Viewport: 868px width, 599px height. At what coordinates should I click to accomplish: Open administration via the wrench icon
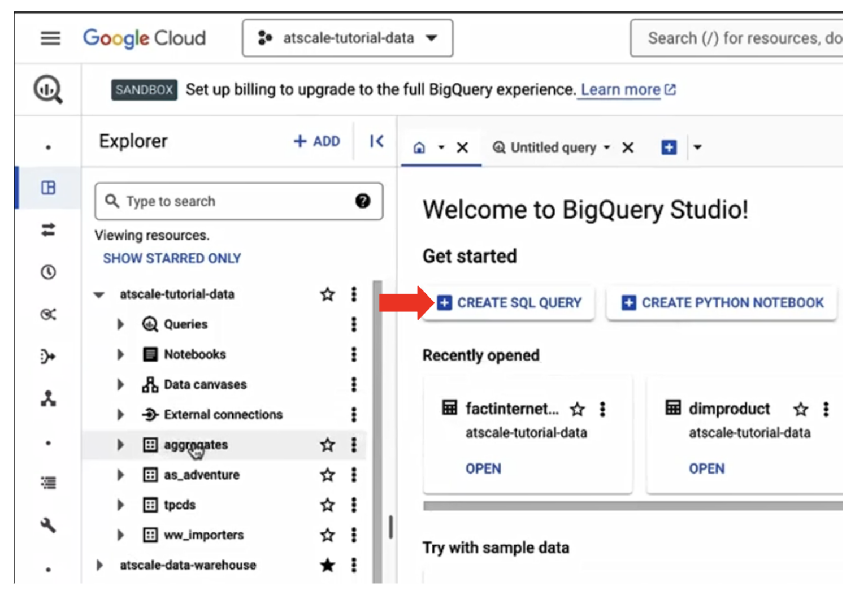click(49, 526)
